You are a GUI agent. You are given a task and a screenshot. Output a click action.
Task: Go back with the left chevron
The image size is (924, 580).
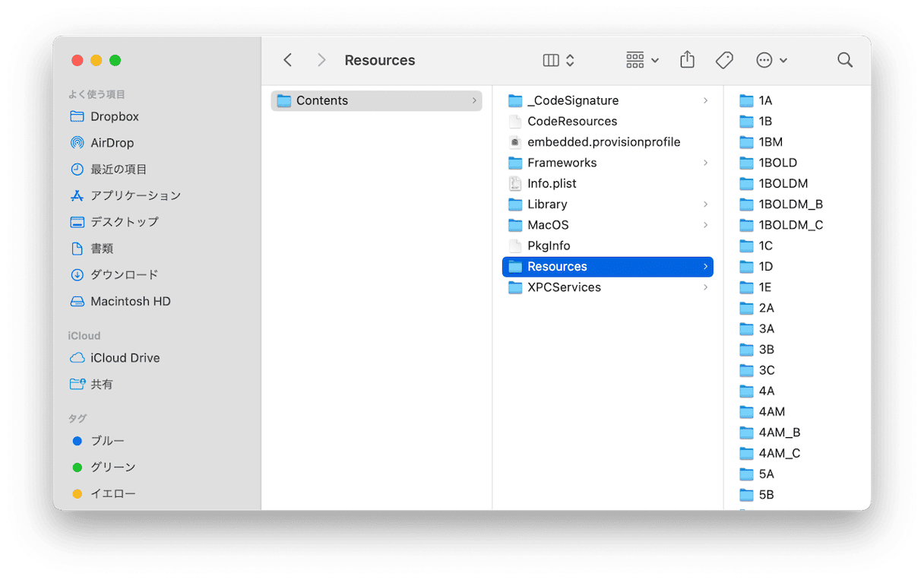click(x=288, y=60)
